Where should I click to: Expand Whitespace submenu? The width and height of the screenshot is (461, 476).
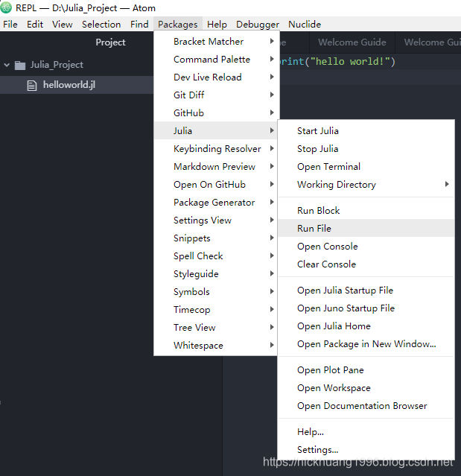[215, 346]
